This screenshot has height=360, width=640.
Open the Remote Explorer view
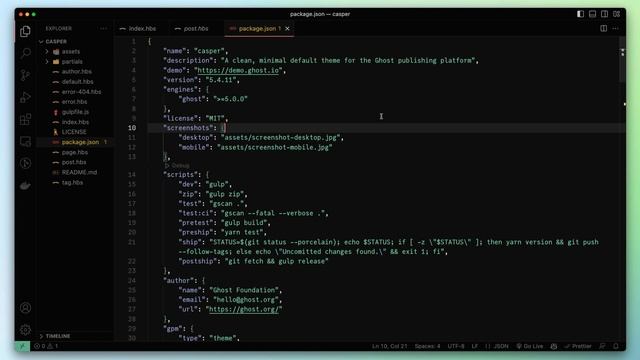(x=25, y=141)
